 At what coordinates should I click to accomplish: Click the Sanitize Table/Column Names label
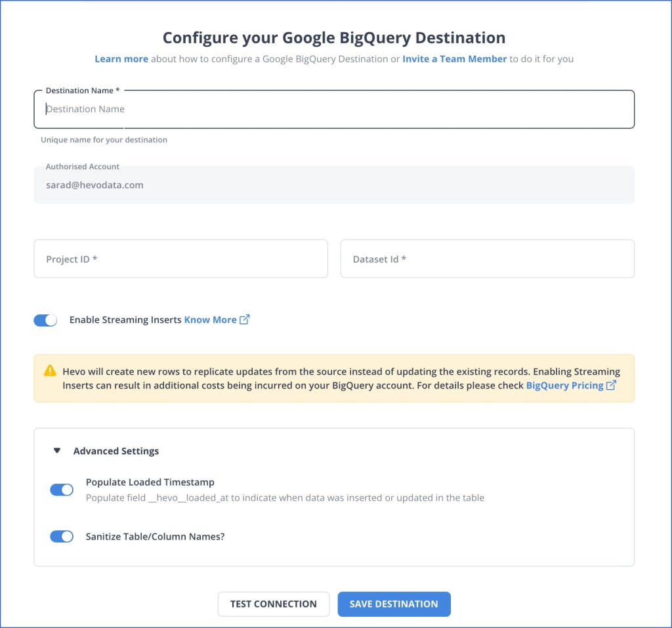(x=155, y=537)
